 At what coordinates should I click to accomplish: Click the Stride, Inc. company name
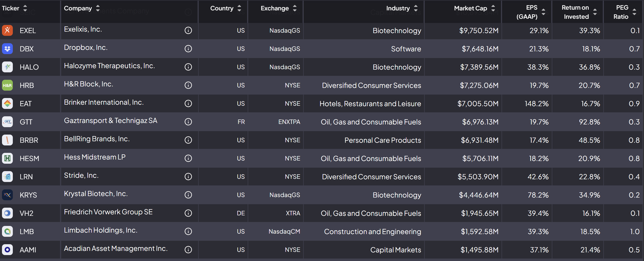pos(81,175)
